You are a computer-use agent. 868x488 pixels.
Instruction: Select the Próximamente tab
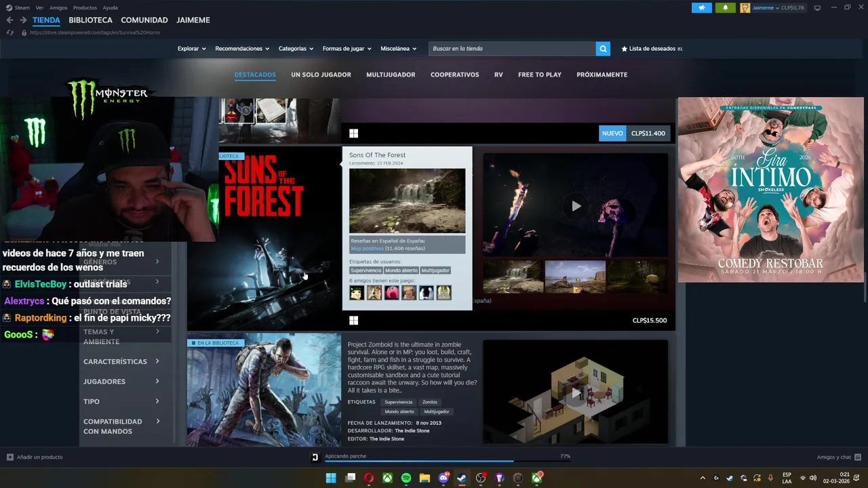pyautogui.click(x=601, y=75)
